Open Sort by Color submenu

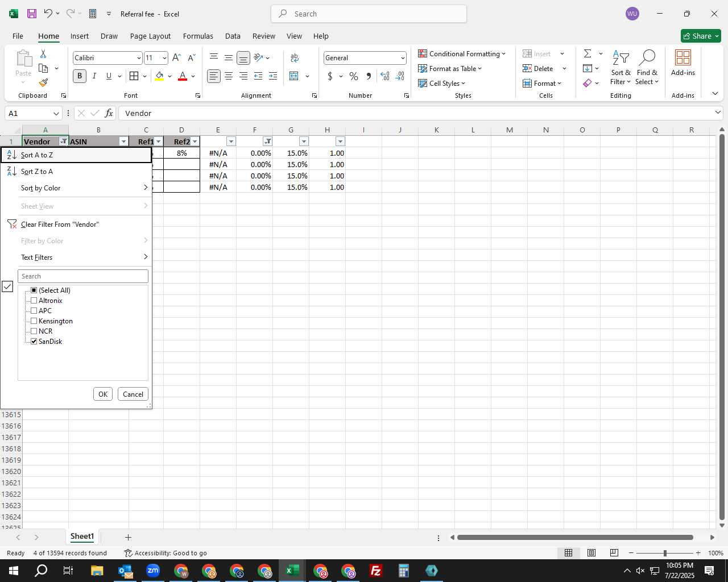pyautogui.click(x=76, y=188)
